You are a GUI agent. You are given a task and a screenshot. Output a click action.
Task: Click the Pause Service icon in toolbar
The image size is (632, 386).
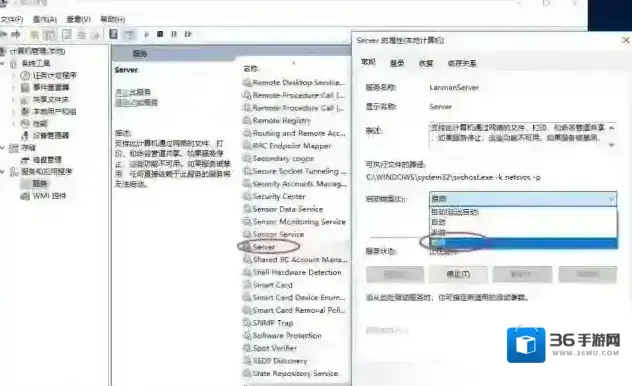tap(174, 34)
